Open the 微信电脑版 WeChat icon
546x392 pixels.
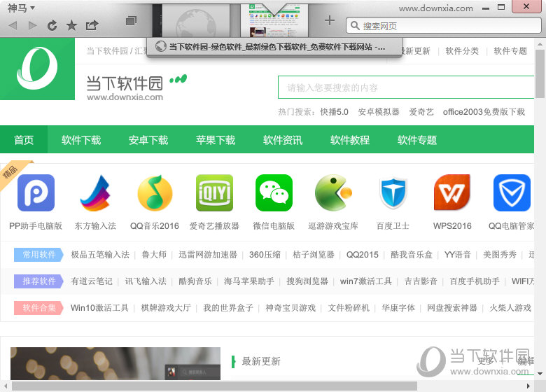click(x=274, y=193)
